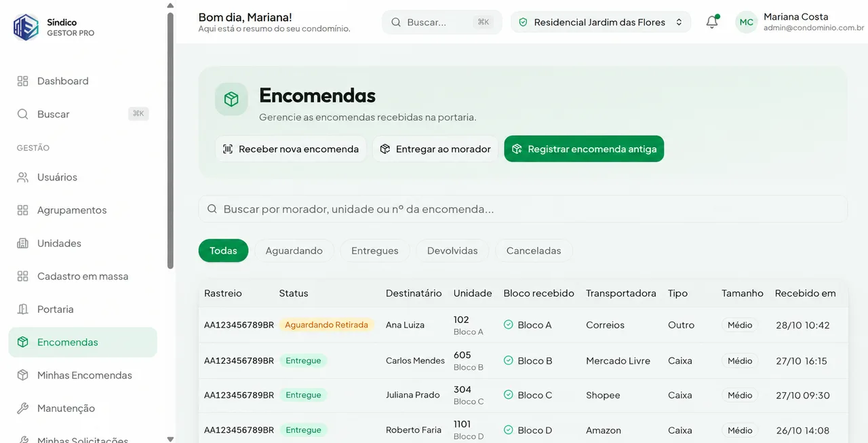
Task: Switch to the Canceladas filter tab
Action: point(534,250)
